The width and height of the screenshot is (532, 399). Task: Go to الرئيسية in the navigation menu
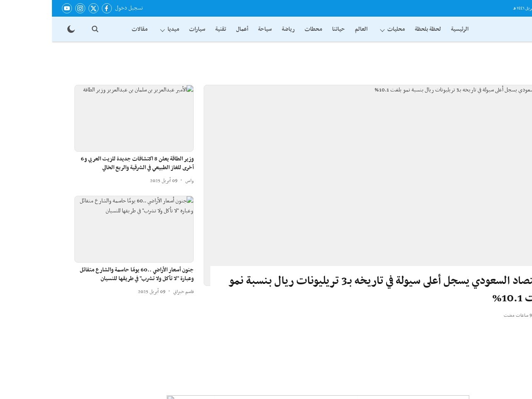click(x=460, y=29)
